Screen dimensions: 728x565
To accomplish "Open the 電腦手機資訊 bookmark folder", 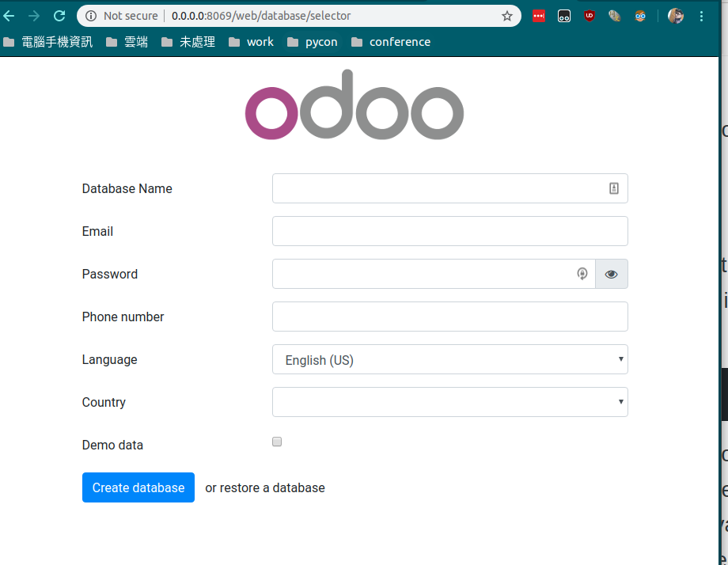I will pos(47,42).
